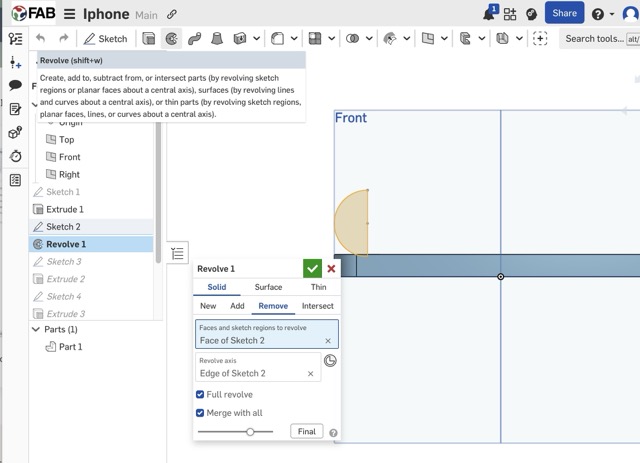Select the Boolean tool
The height and width of the screenshot is (463, 640).
tap(352, 39)
